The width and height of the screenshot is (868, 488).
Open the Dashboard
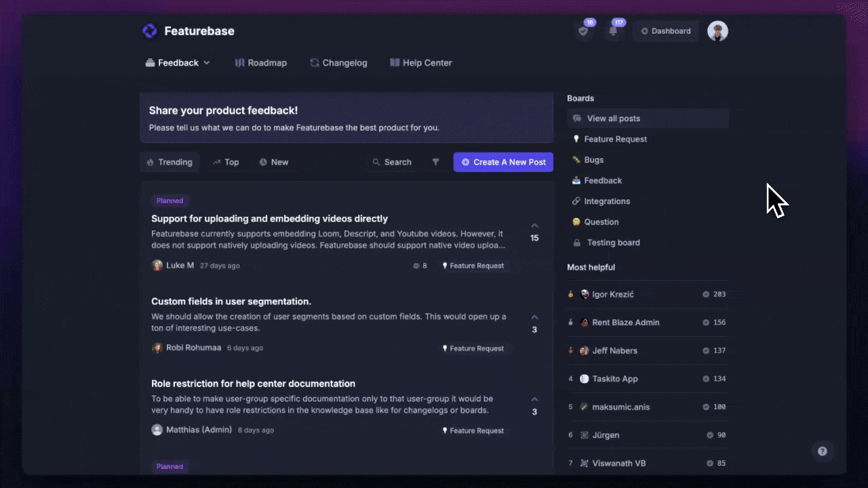pos(665,30)
